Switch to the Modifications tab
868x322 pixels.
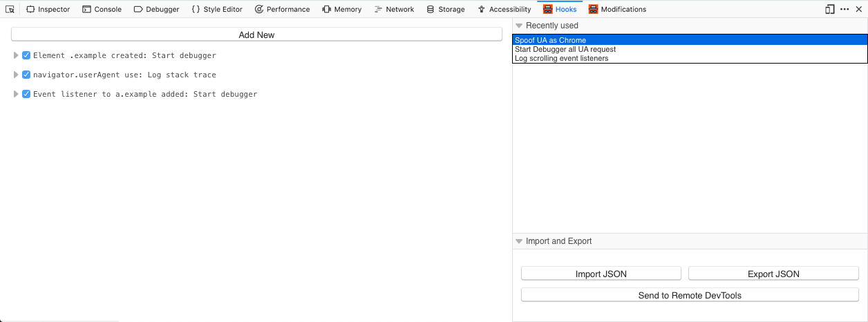coord(617,9)
